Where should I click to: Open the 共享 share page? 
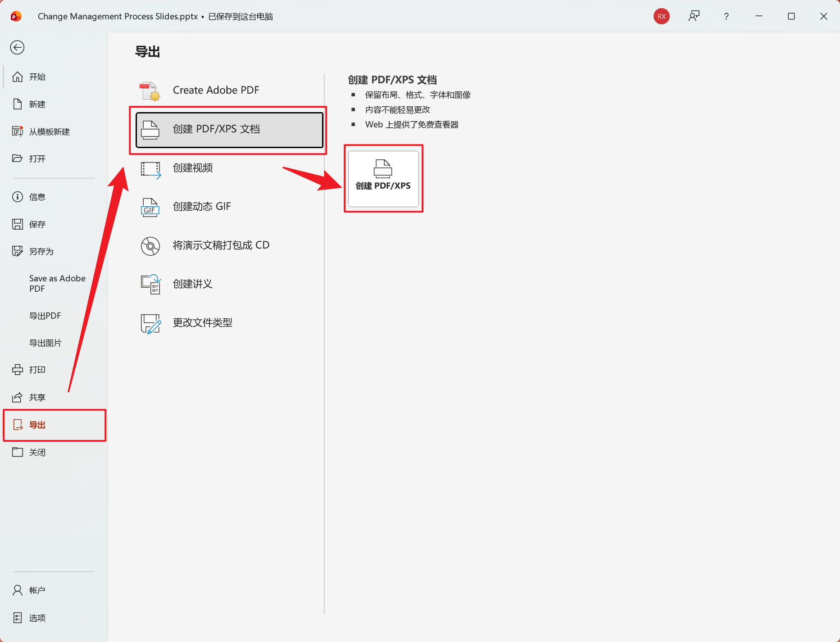(54, 398)
